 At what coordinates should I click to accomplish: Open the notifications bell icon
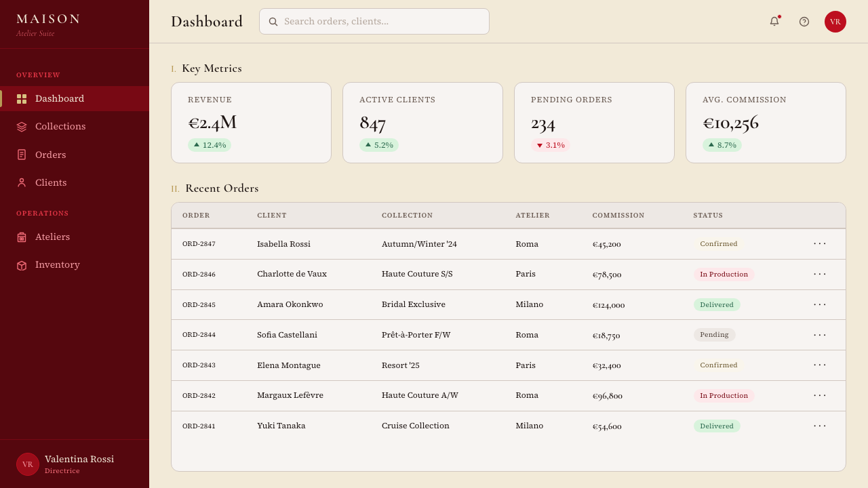coord(774,22)
